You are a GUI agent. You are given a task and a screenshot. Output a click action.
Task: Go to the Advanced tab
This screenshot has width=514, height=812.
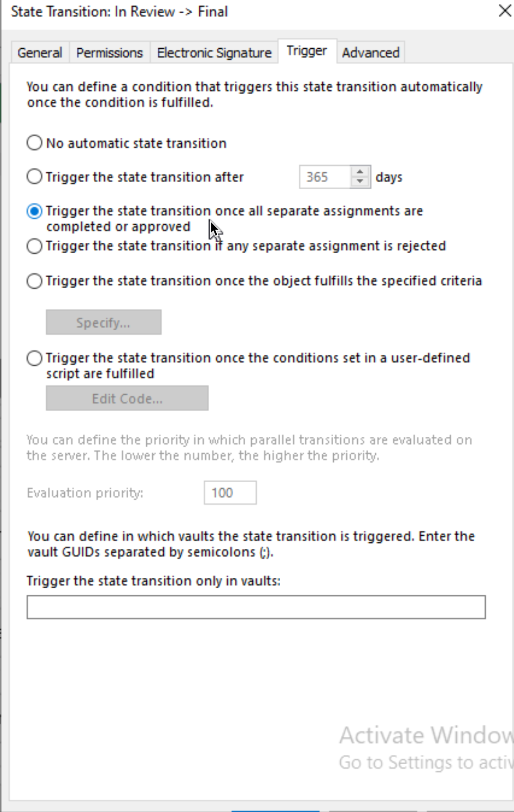click(x=371, y=53)
